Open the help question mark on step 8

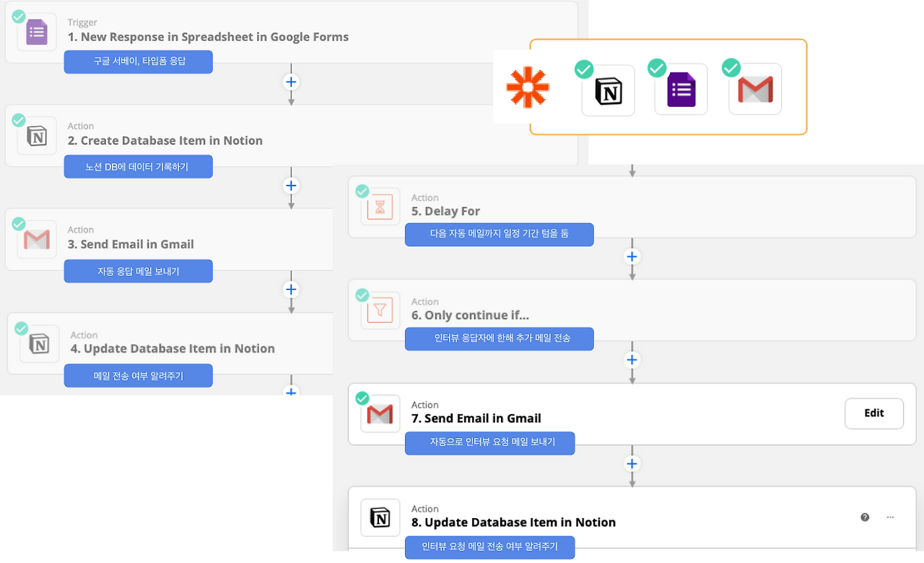865,517
